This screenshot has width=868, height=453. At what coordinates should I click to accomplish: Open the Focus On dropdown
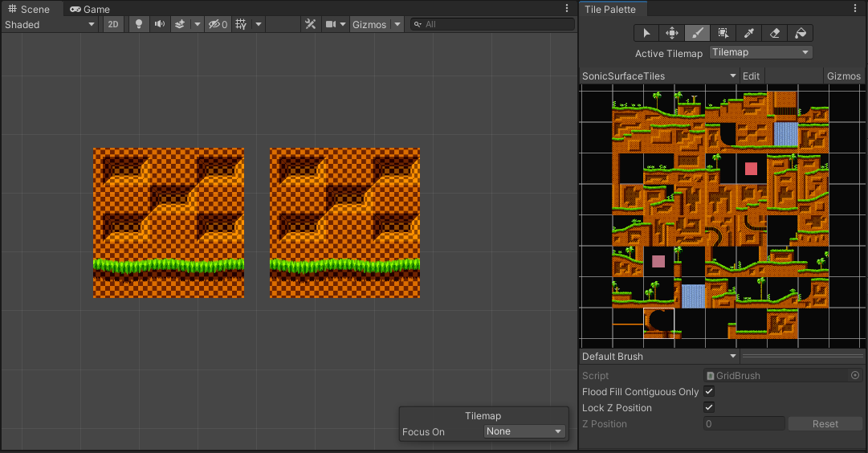tap(525, 431)
